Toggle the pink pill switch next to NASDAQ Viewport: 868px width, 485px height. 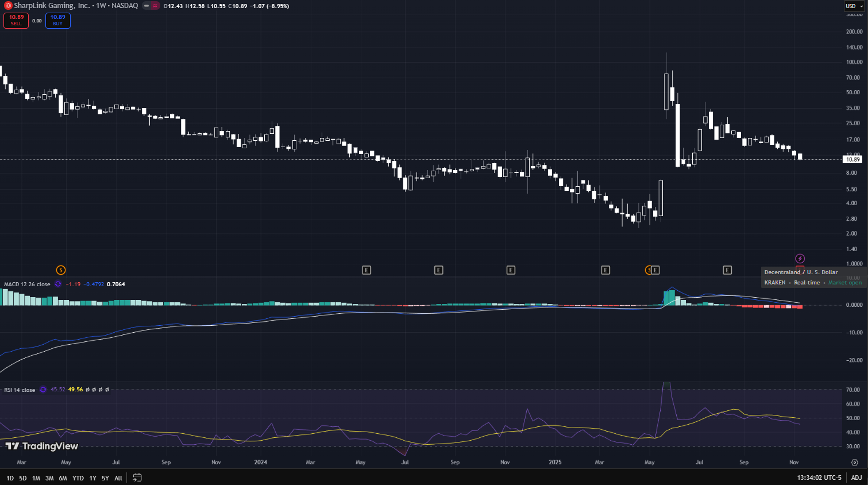tap(156, 6)
